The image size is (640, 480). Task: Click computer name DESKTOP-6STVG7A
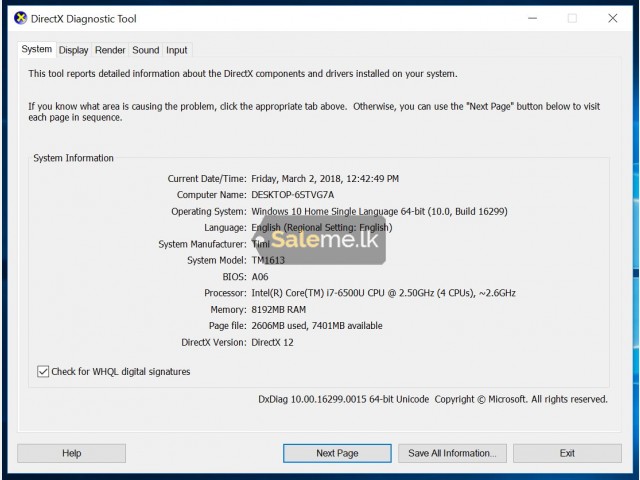pyautogui.click(x=293, y=195)
